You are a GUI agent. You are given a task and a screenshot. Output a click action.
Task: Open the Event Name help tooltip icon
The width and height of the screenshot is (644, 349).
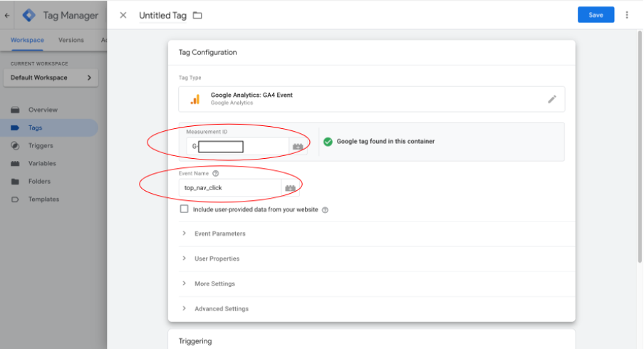[216, 173]
